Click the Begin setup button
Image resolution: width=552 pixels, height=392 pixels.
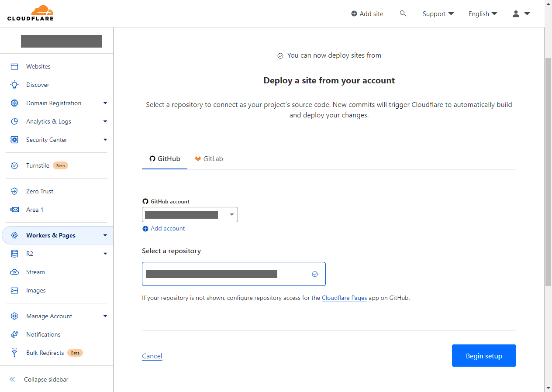click(x=483, y=356)
